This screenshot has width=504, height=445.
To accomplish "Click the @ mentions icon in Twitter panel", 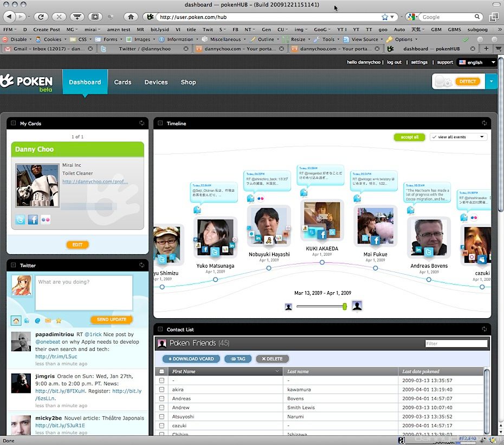I will click(37, 320).
